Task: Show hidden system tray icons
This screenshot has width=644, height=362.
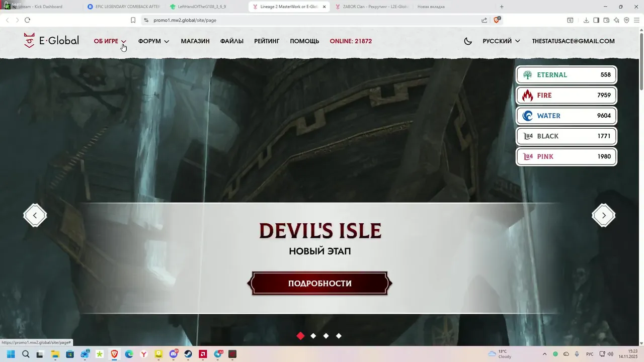Action: (544, 354)
